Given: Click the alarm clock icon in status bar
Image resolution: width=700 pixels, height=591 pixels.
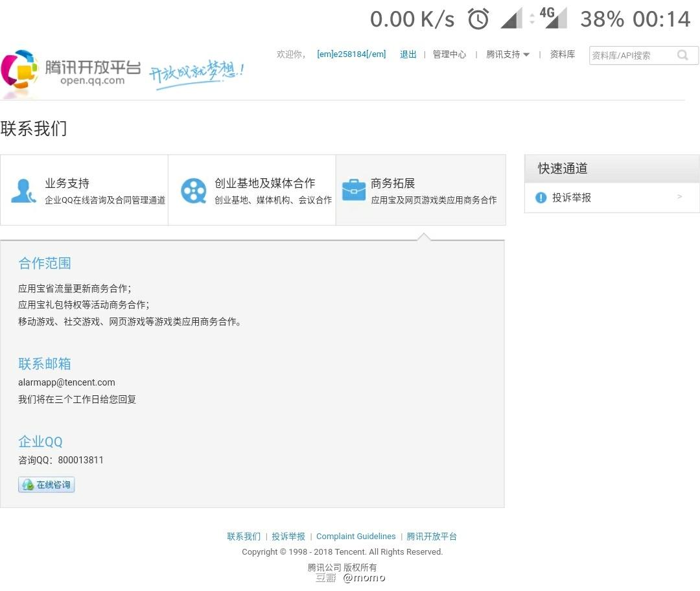Looking at the screenshot, I should tap(478, 18).
